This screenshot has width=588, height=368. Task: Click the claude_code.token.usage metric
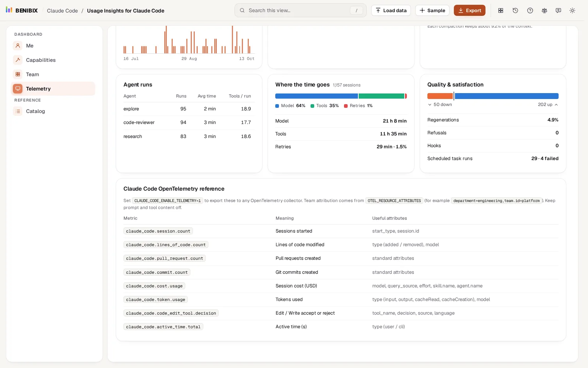pos(155,300)
